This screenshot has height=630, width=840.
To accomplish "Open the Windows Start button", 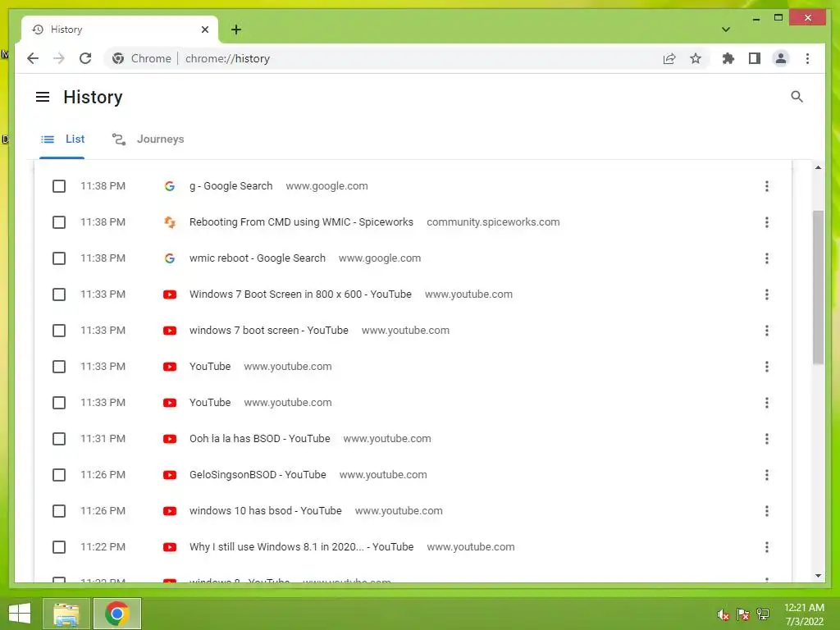I will [x=20, y=614].
